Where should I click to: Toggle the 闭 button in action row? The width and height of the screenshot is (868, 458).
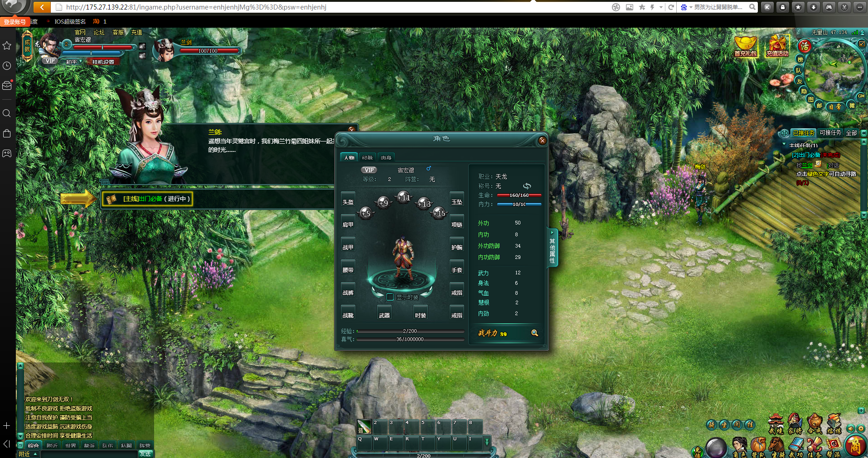pyautogui.click(x=737, y=424)
